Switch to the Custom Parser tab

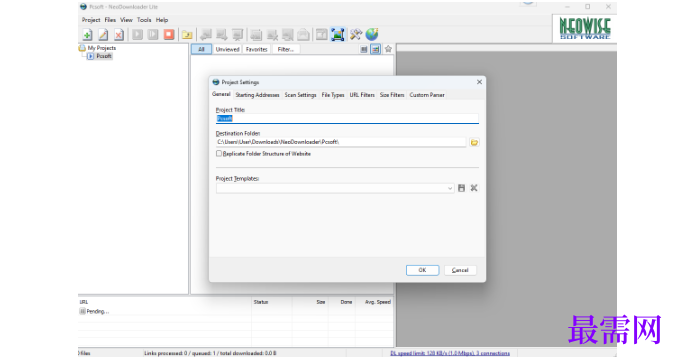427,95
